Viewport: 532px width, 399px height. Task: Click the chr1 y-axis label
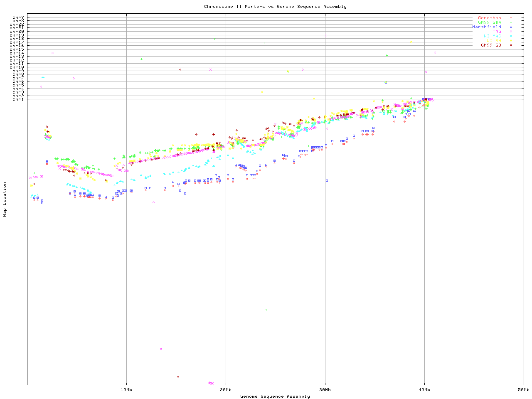coord(18,99)
